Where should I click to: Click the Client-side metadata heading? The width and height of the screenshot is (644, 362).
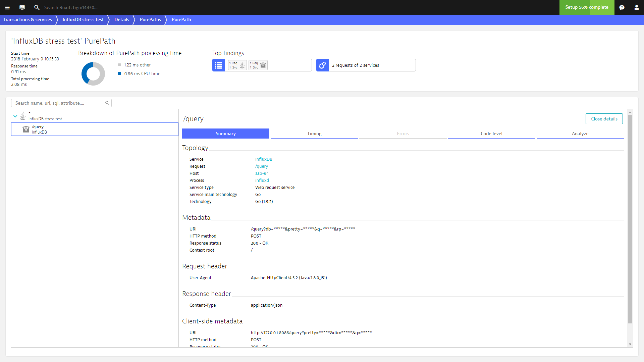pyautogui.click(x=212, y=321)
